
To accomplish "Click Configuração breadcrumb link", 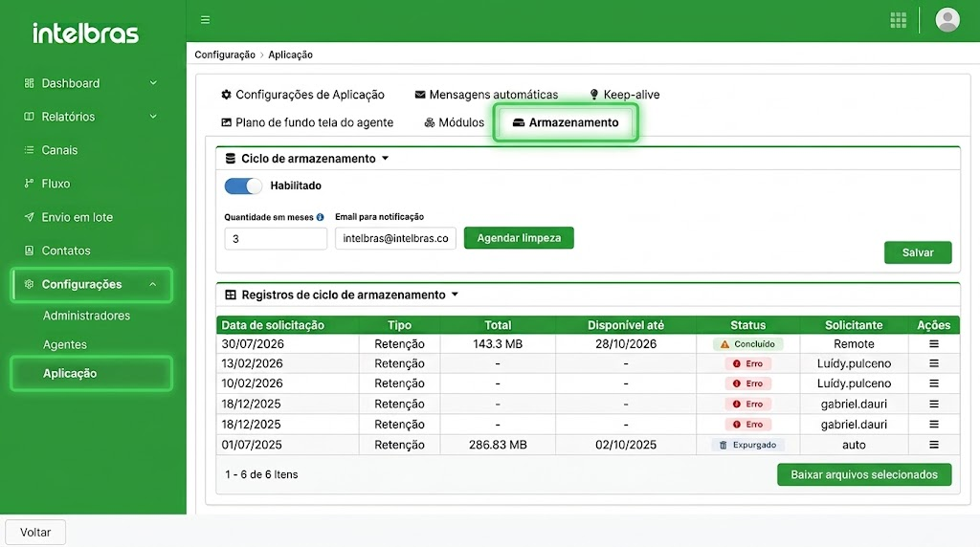I will point(225,55).
